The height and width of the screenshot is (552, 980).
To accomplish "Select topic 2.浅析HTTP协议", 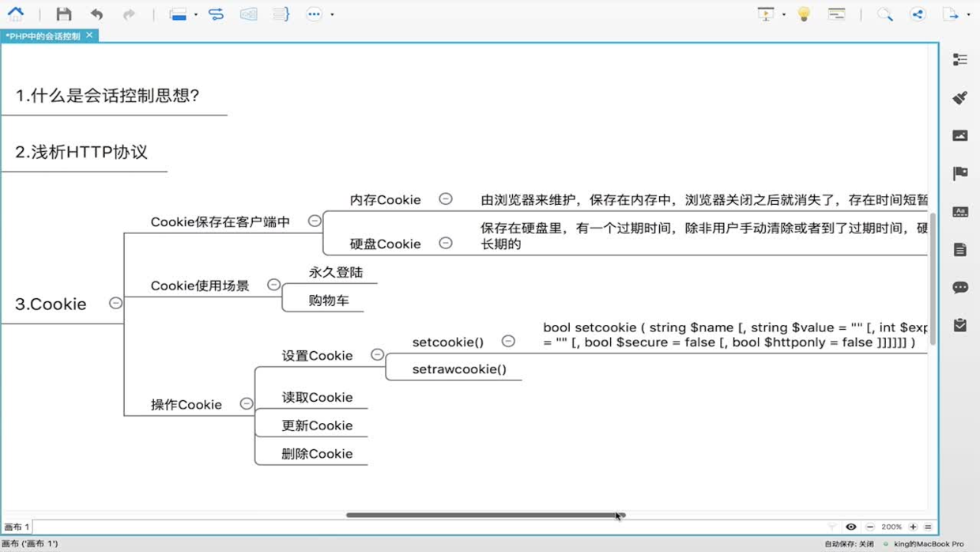I will (81, 152).
